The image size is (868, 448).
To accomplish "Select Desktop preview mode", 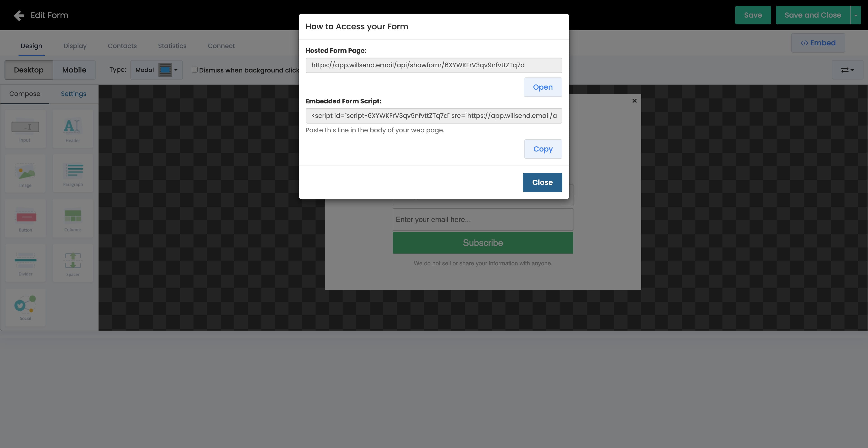I will pos(29,70).
